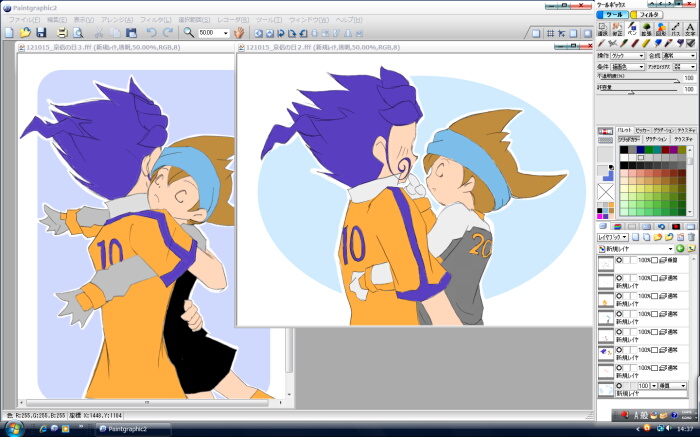
Task: Click the green arrow beside layer name
Action: (680, 249)
